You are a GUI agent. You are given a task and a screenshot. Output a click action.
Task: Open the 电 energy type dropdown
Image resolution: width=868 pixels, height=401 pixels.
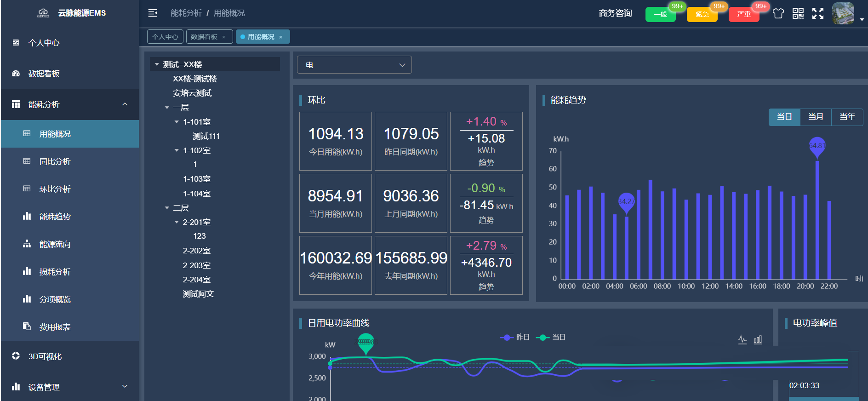(x=354, y=65)
